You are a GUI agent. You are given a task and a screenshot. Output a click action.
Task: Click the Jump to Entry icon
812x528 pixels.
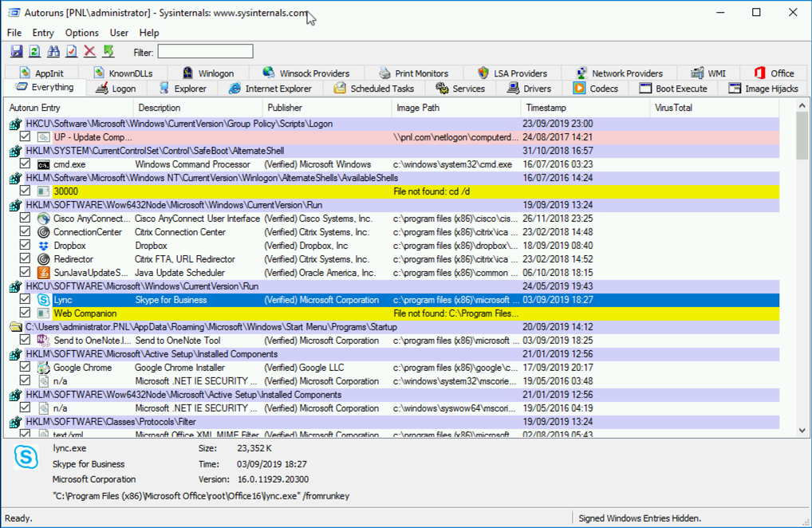pos(108,51)
